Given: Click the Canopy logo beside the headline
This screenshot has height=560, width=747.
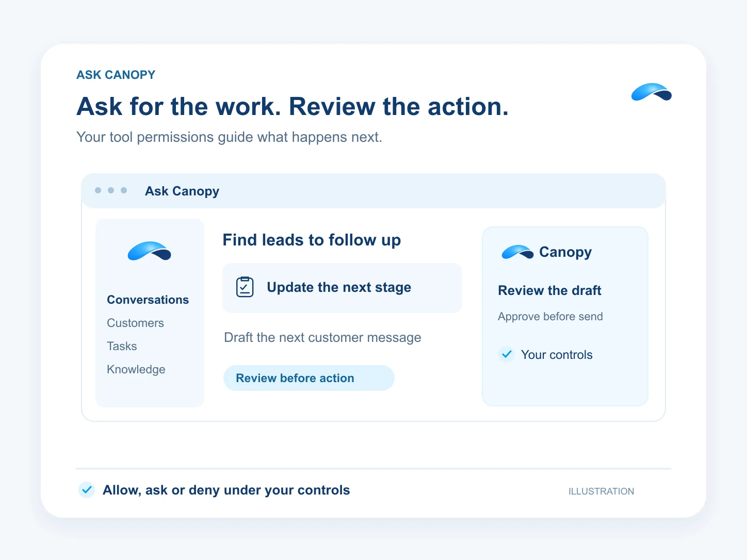Looking at the screenshot, I should [652, 92].
